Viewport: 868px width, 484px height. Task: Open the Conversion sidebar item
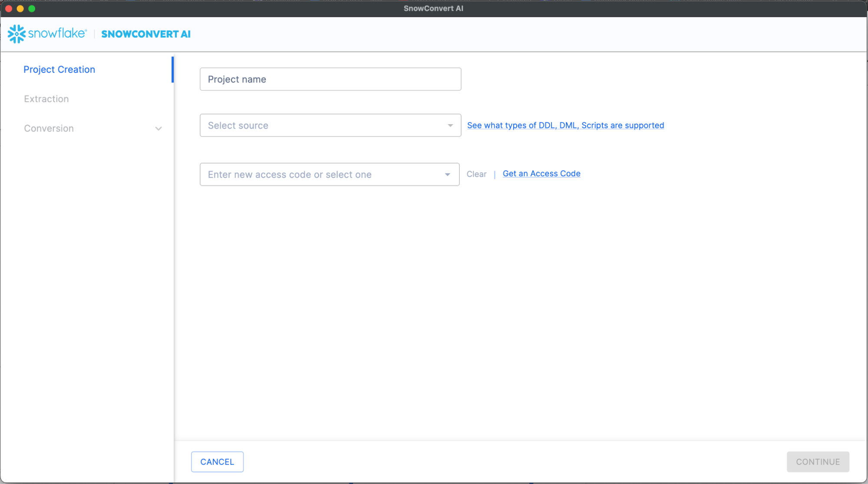pos(49,128)
